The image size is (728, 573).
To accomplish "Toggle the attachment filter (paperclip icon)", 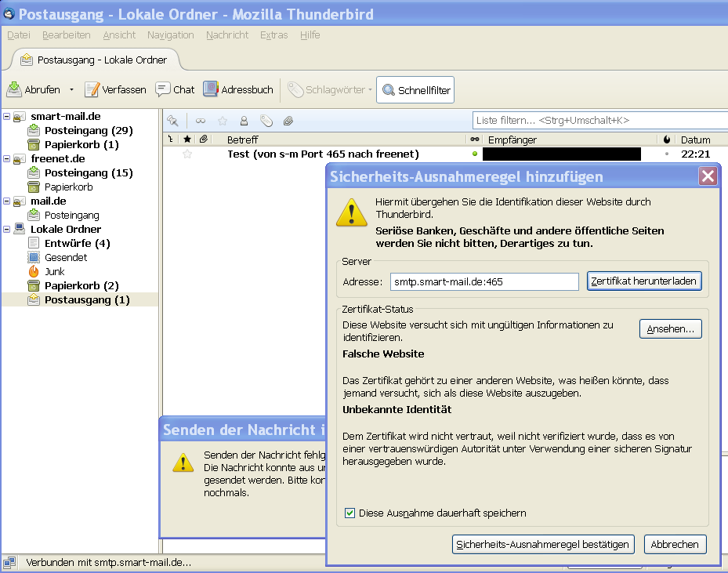I will pos(288,121).
